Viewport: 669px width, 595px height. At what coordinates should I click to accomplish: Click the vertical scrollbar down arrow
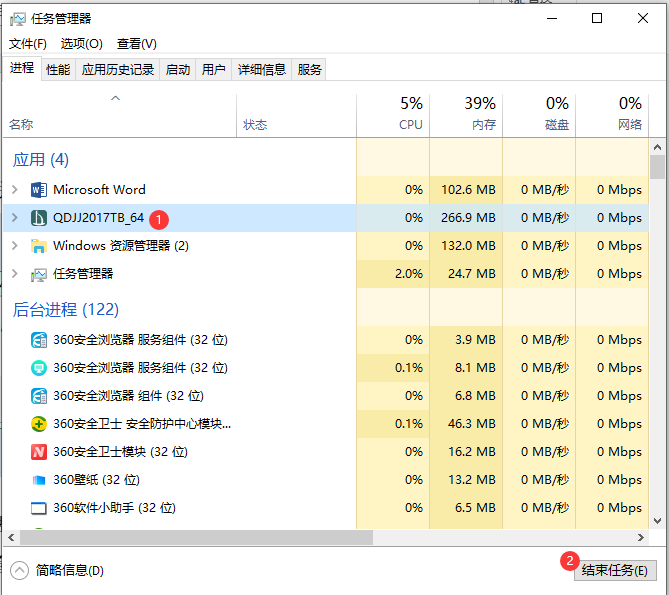pos(657,521)
